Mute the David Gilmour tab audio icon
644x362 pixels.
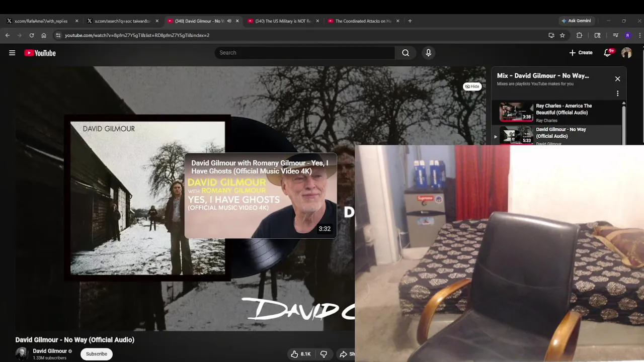pos(229,21)
